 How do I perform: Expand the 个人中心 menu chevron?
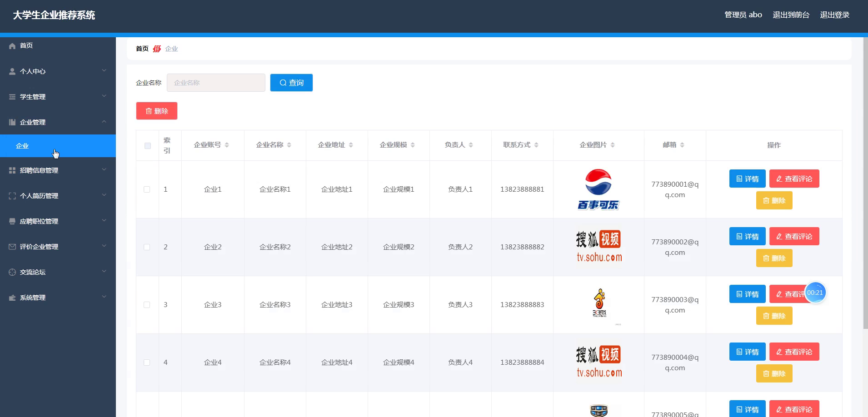104,70
